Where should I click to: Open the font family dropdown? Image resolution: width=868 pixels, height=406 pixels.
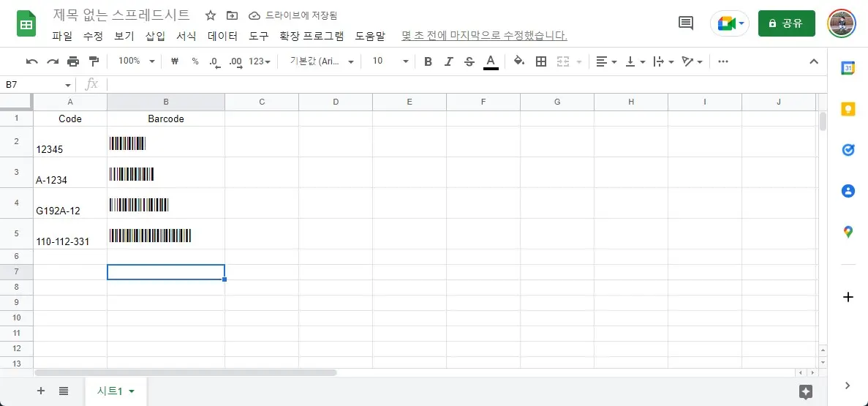pos(322,61)
